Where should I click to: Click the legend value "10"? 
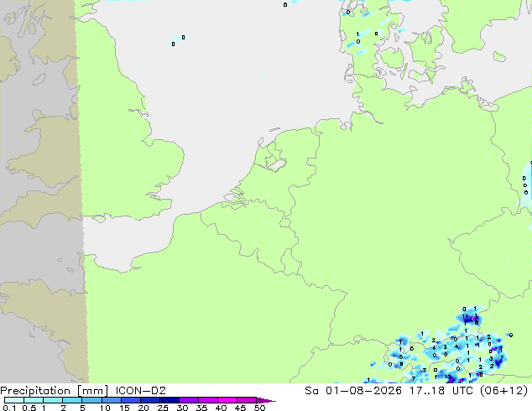point(105,408)
